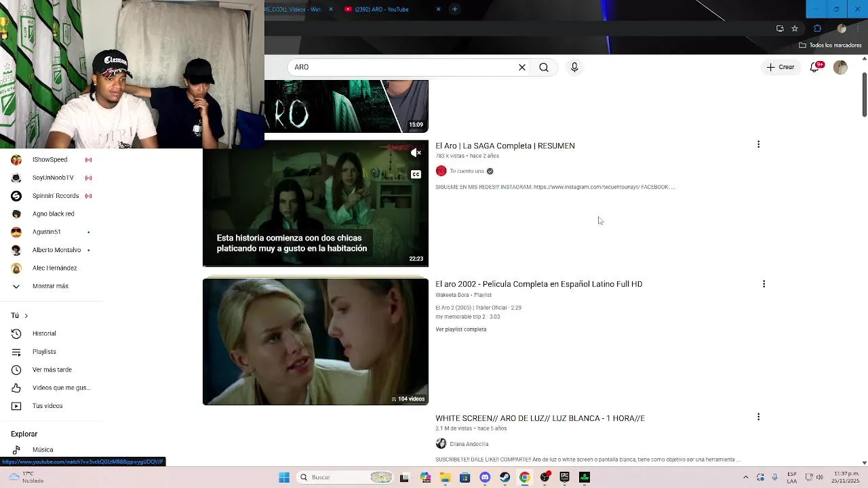Unmute the La SAGA Completa preview
This screenshot has width=868, height=488.
416,153
